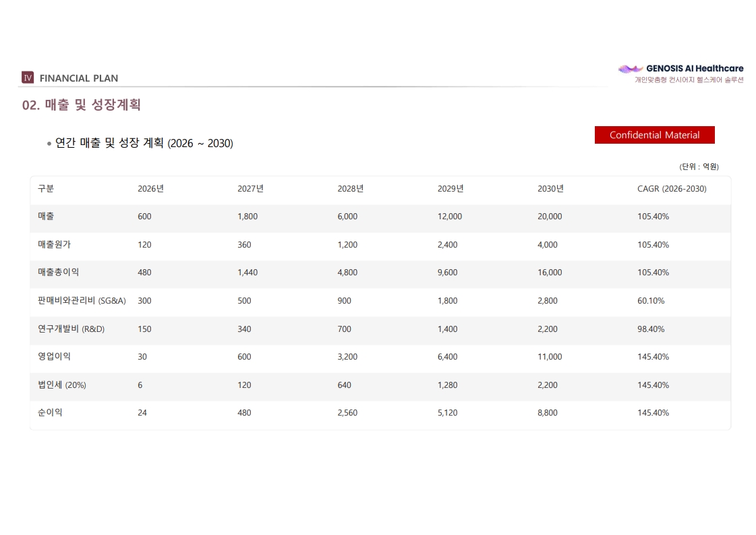
Task: Click the GENOSIS AI Healthcare logo icon
Action: (x=630, y=69)
